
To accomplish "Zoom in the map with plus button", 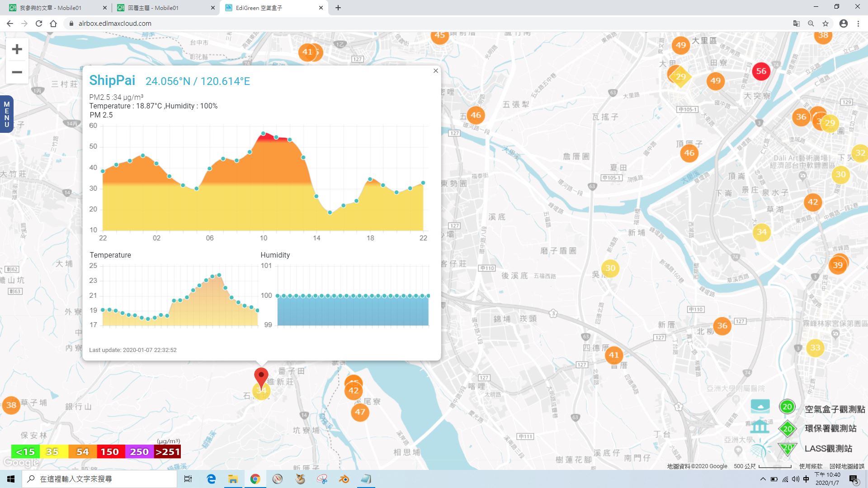I will [x=17, y=49].
